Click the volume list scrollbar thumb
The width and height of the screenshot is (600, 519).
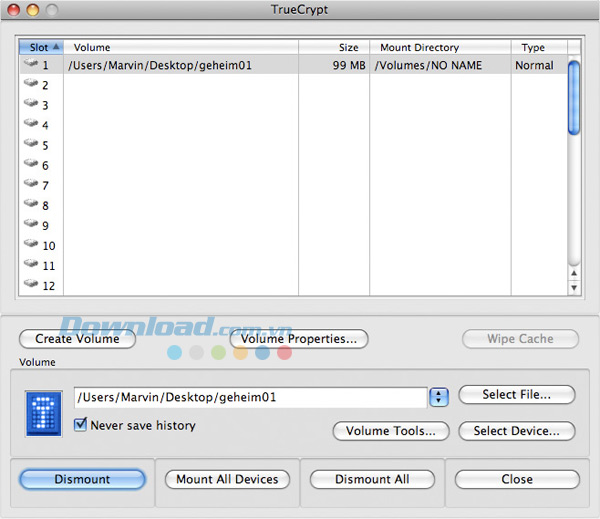(574, 98)
